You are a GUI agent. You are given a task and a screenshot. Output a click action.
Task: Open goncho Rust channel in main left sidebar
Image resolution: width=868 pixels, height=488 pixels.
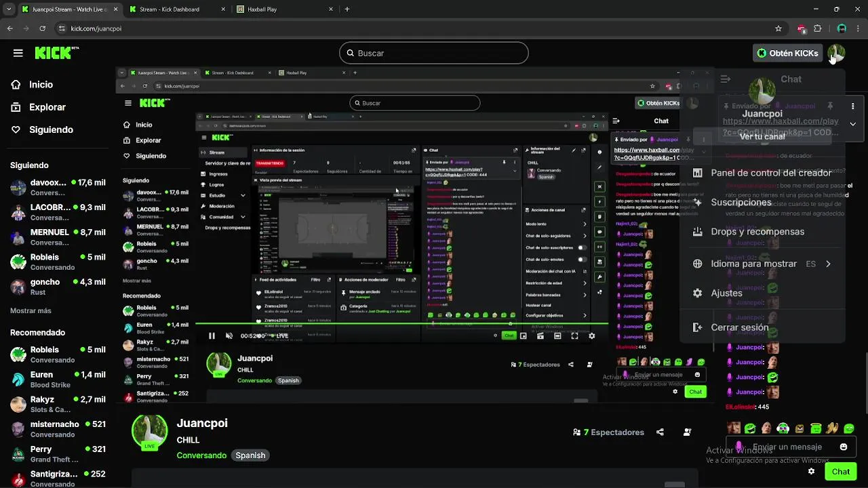pos(58,287)
